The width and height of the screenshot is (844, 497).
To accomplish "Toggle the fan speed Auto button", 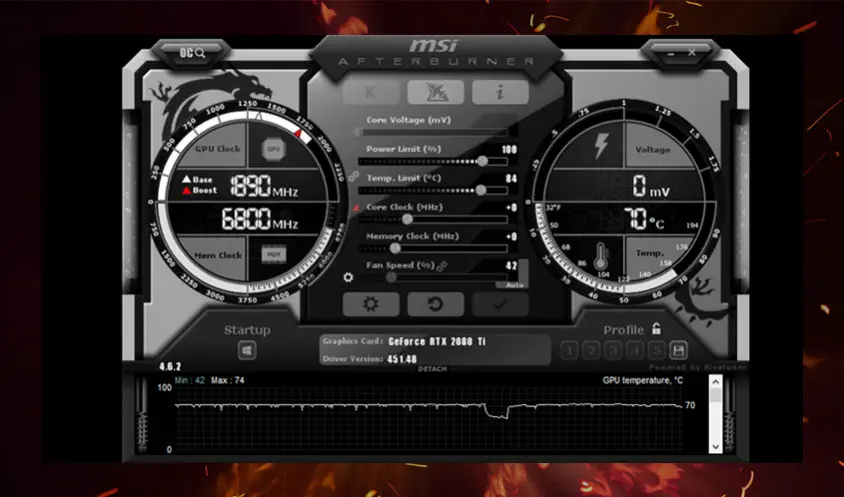I will (x=514, y=285).
